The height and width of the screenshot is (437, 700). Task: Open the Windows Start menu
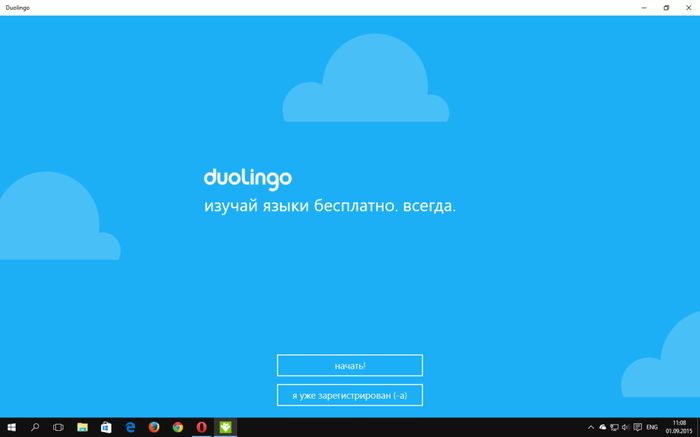[11, 427]
